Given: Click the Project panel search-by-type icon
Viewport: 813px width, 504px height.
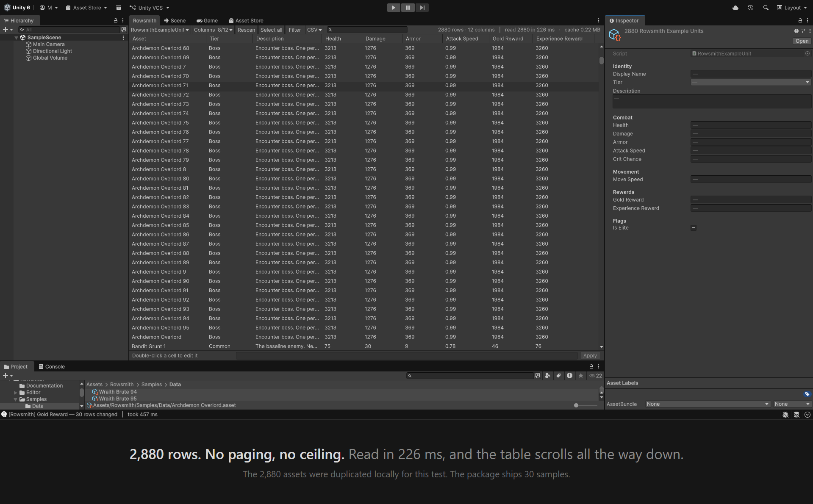Looking at the screenshot, I should (x=548, y=376).
